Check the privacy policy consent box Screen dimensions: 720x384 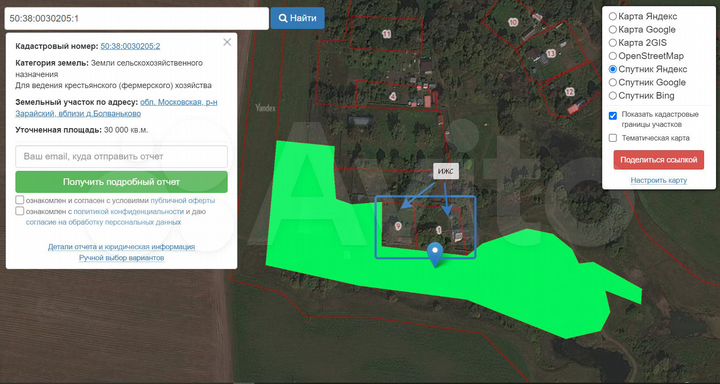(20, 211)
